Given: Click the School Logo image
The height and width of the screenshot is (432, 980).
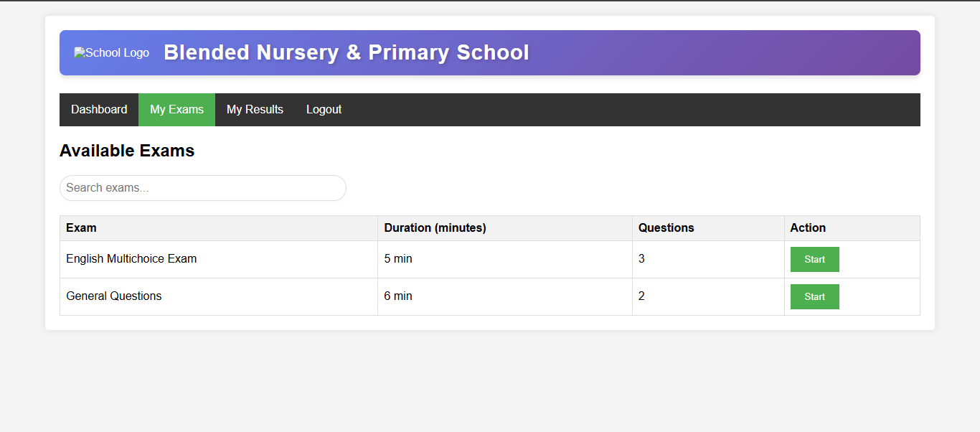Looking at the screenshot, I should 112,53.
